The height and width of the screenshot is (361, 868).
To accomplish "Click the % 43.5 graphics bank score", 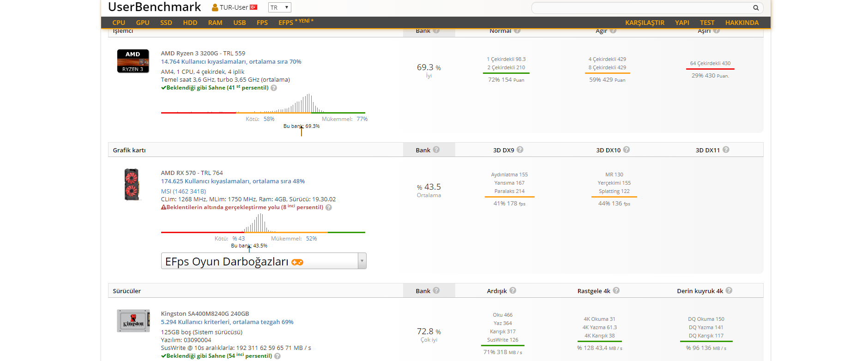I will point(429,187).
